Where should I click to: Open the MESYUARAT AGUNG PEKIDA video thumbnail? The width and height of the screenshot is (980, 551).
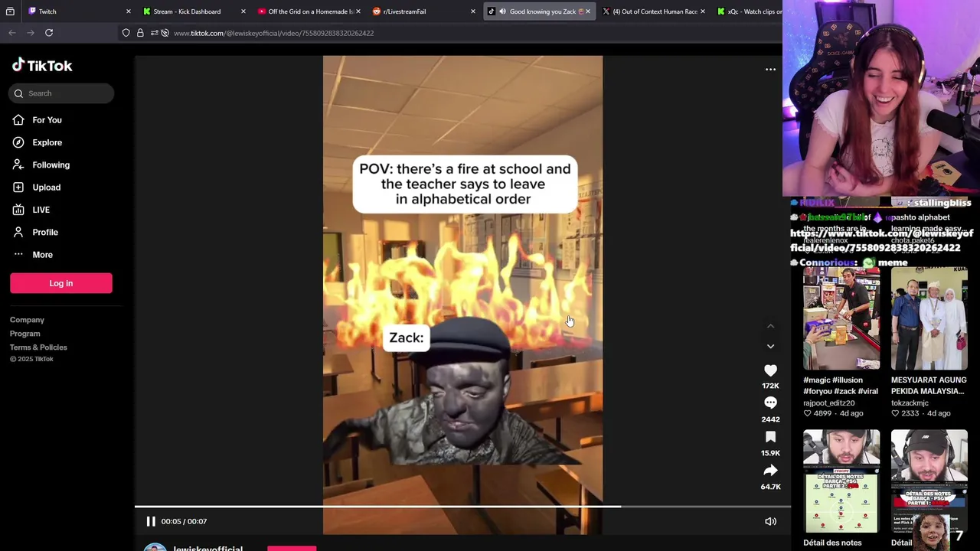[929, 318]
